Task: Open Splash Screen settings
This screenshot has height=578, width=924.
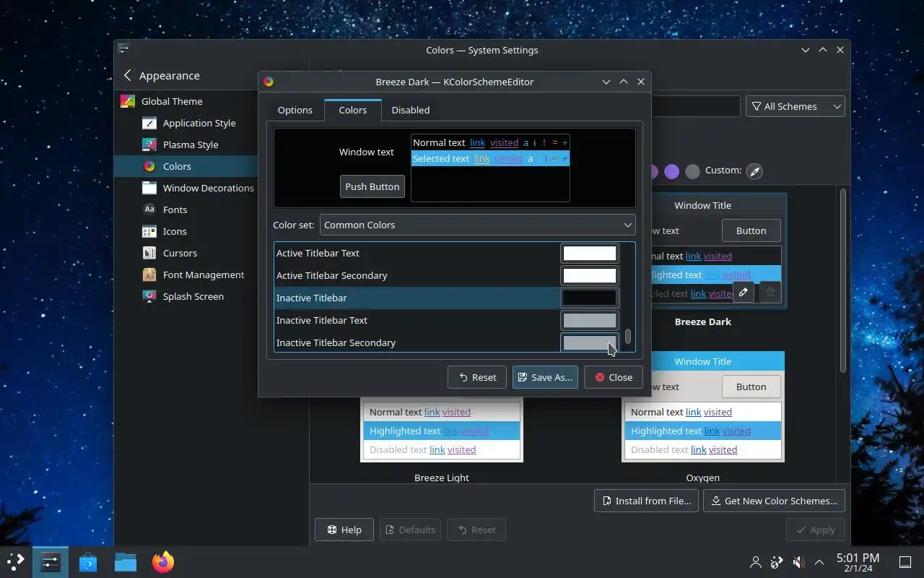Action: (185, 296)
